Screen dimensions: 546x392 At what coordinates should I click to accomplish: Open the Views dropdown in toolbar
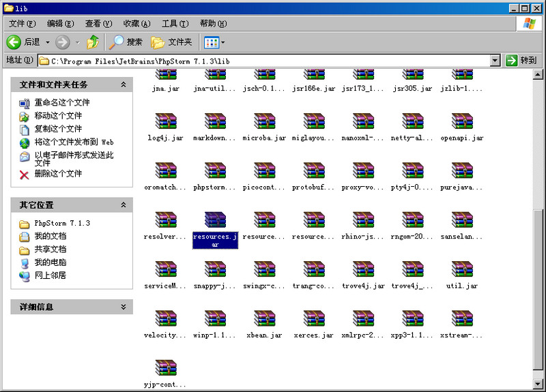tap(214, 42)
